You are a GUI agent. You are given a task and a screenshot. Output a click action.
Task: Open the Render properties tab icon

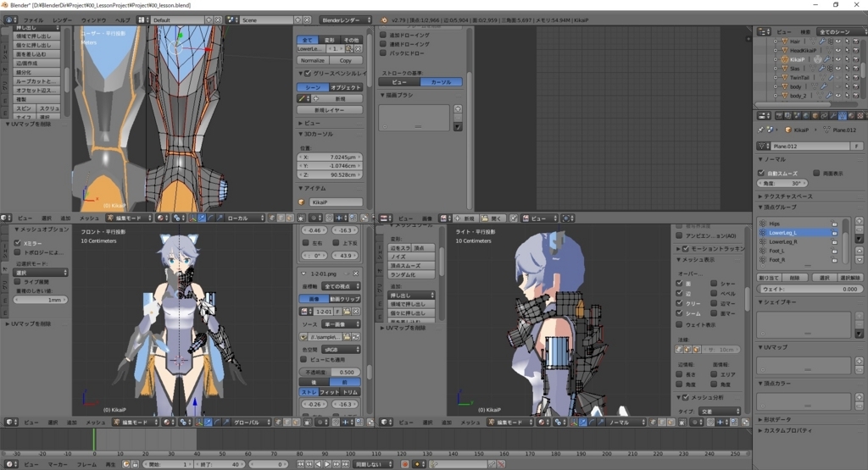click(x=780, y=115)
